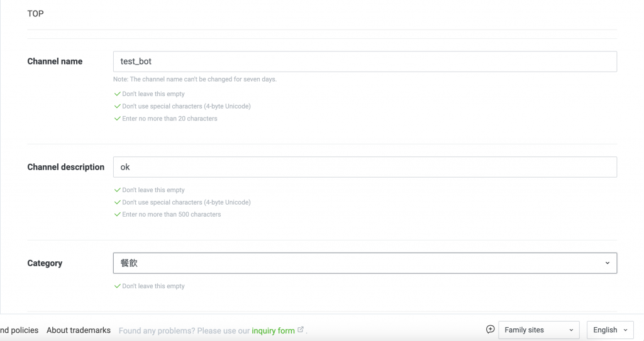Click into the Channel description field

(x=365, y=167)
